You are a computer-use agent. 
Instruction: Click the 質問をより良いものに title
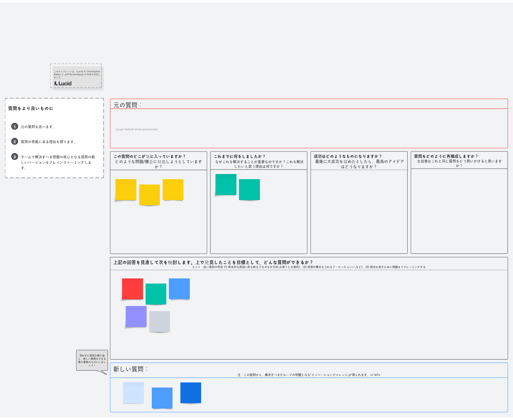(x=31, y=108)
